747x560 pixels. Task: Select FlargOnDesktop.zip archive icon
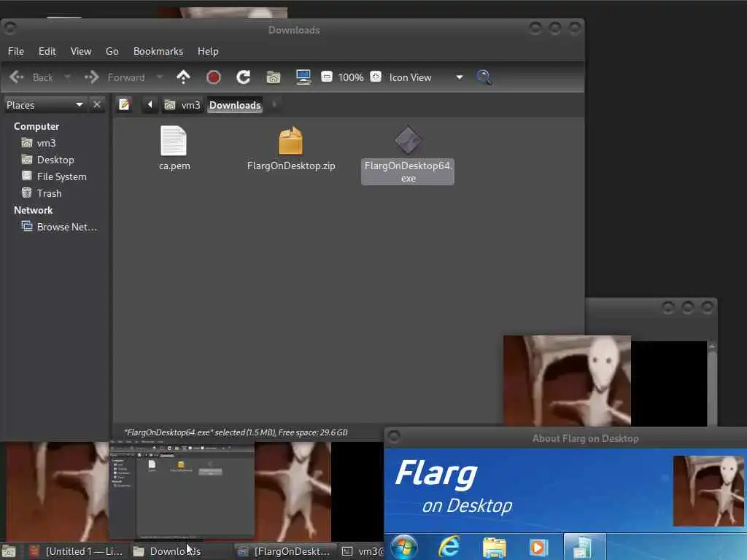click(x=290, y=141)
